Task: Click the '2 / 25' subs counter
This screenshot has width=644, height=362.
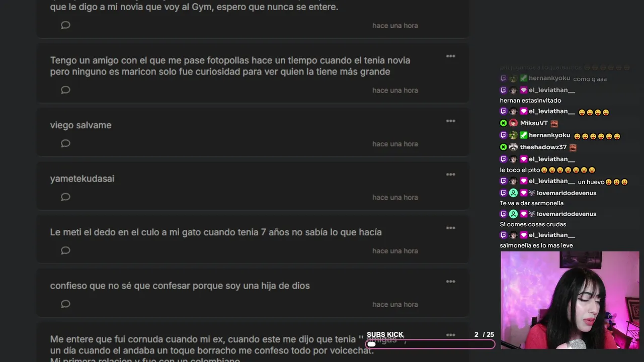Action: (x=484, y=334)
